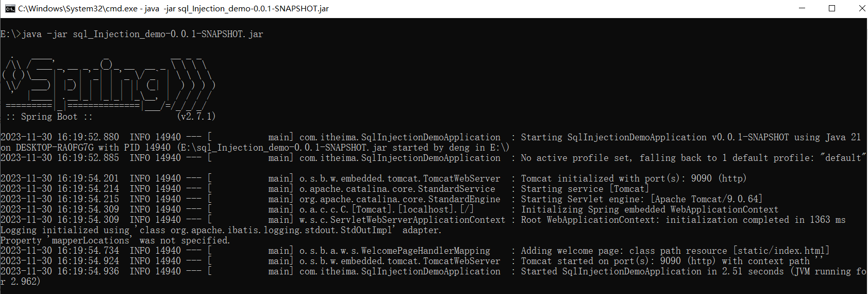The height and width of the screenshot is (294, 868).
Task: Click the window title bar text
Action: 173,8
